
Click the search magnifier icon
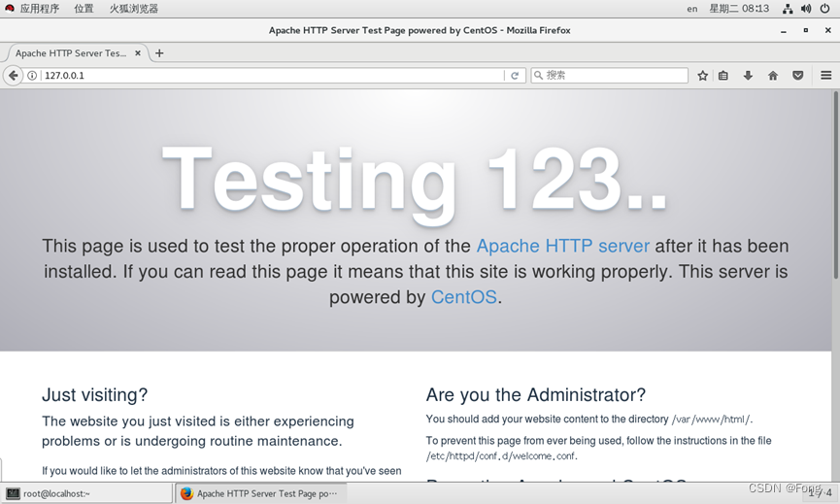(x=538, y=76)
